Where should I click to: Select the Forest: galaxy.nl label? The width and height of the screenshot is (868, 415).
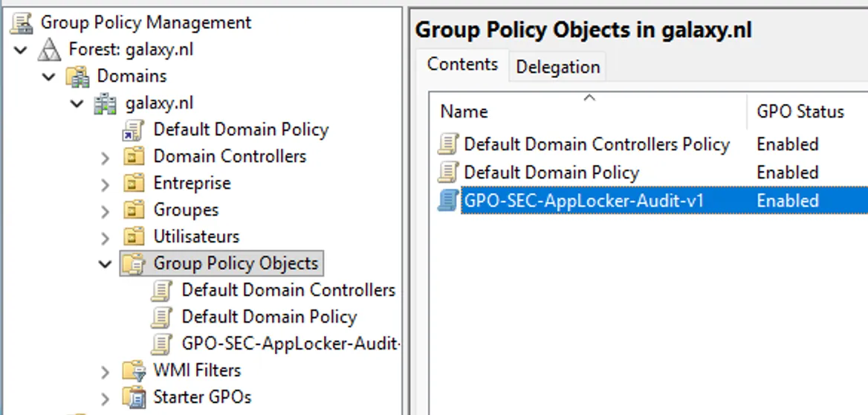[x=132, y=49]
